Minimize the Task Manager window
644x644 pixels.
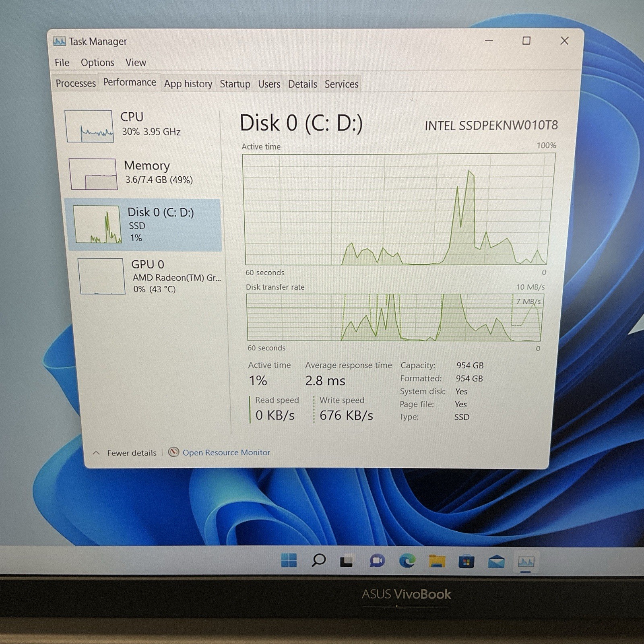(x=489, y=41)
